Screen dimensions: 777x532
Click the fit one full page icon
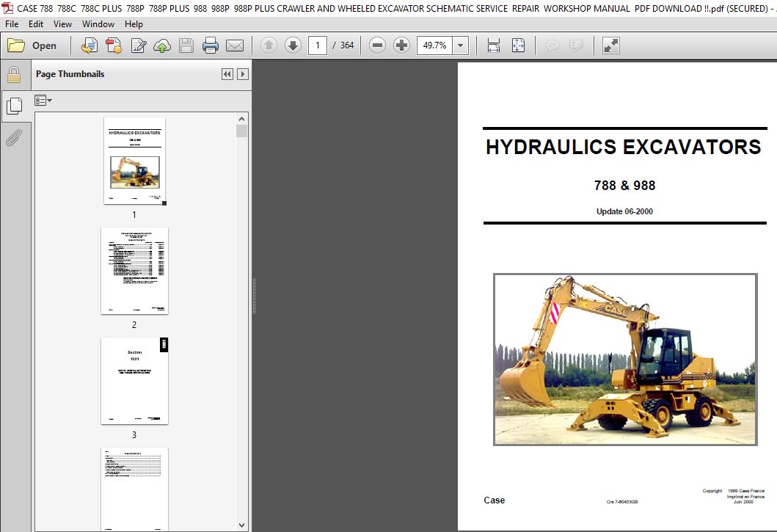[x=518, y=45]
